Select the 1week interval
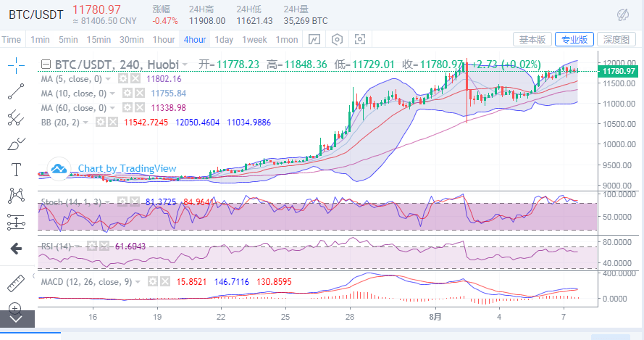Viewport: 644px width, 340px height. click(x=255, y=39)
